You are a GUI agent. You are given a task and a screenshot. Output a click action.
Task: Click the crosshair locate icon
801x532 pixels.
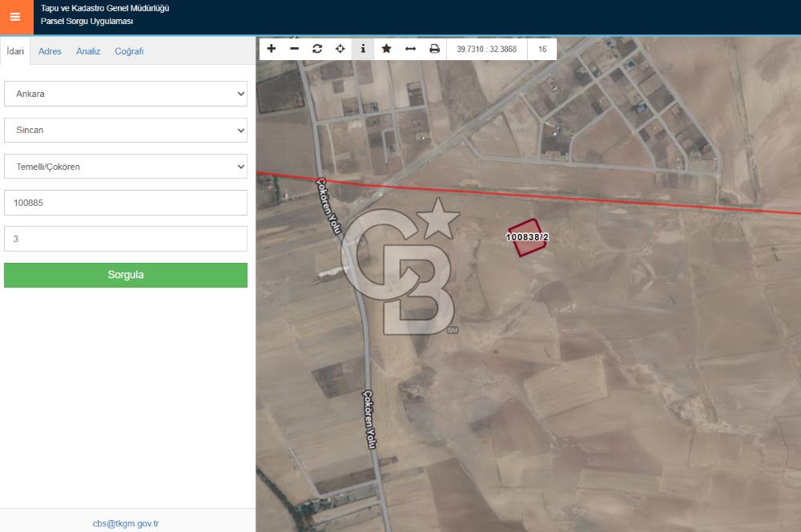340,49
